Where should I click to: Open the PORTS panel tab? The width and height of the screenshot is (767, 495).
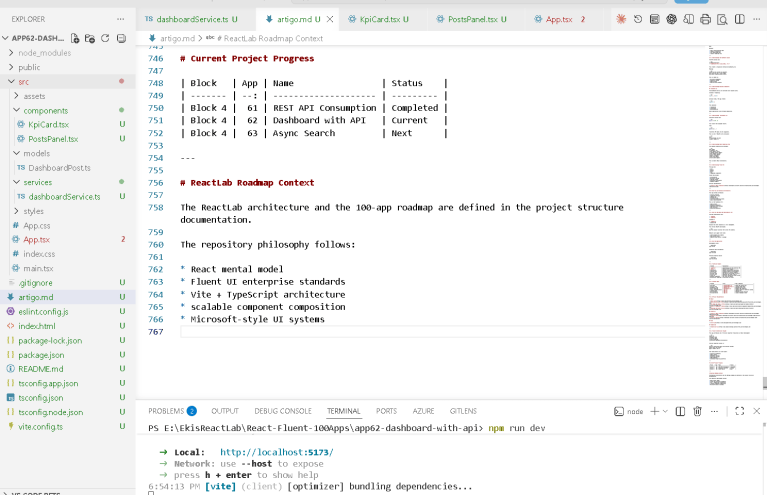point(386,411)
